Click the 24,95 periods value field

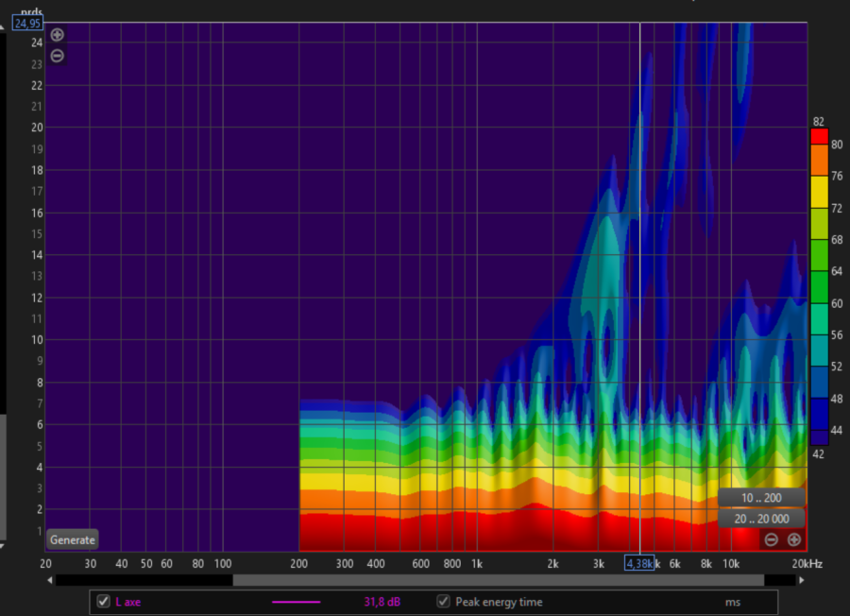(25, 23)
